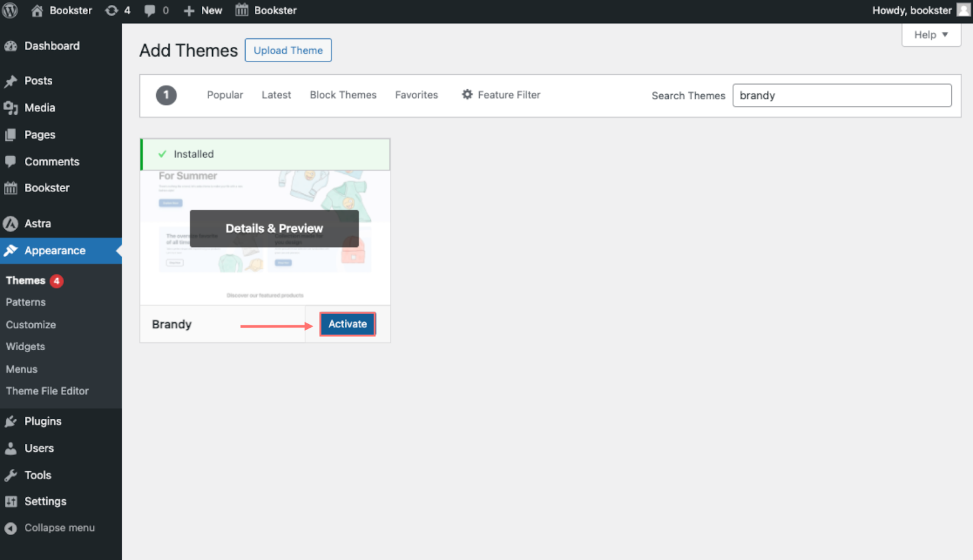The width and height of the screenshot is (973, 560).
Task: Open Plugins in sidebar
Action: point(43,421)
